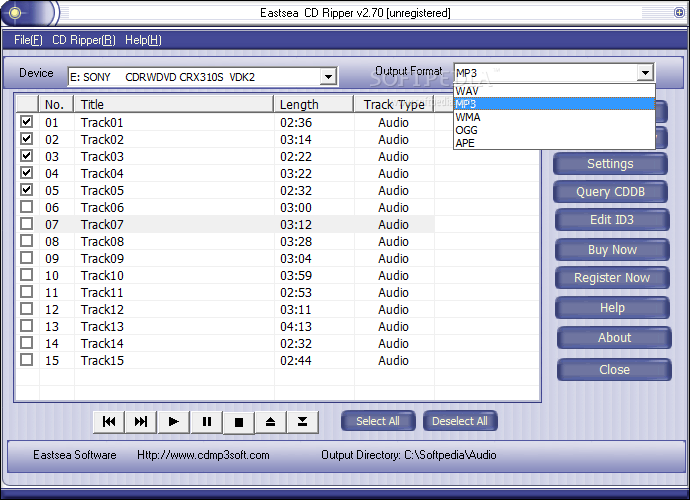Choose APE from the format list
Screen dimensions: 690x500
[x=554, y=143]
